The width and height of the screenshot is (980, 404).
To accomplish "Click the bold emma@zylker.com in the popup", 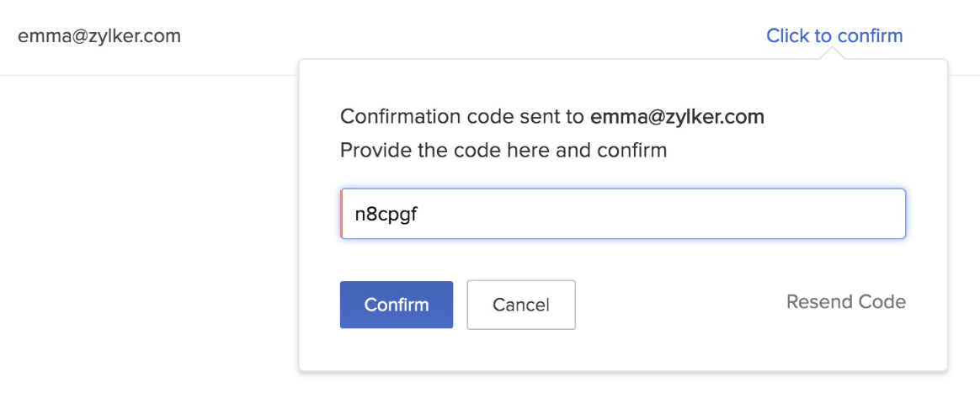I will pyautogui.click(x=677, y=117).
